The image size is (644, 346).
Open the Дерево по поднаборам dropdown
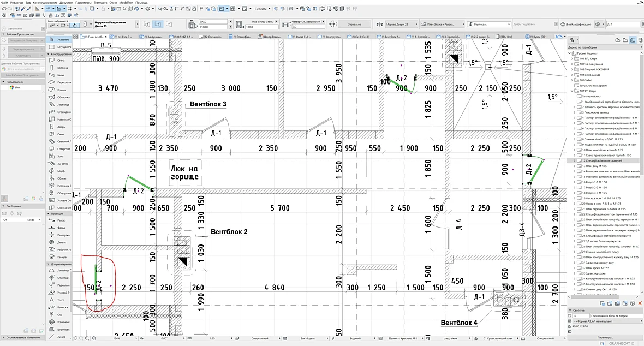coord(604,47)
